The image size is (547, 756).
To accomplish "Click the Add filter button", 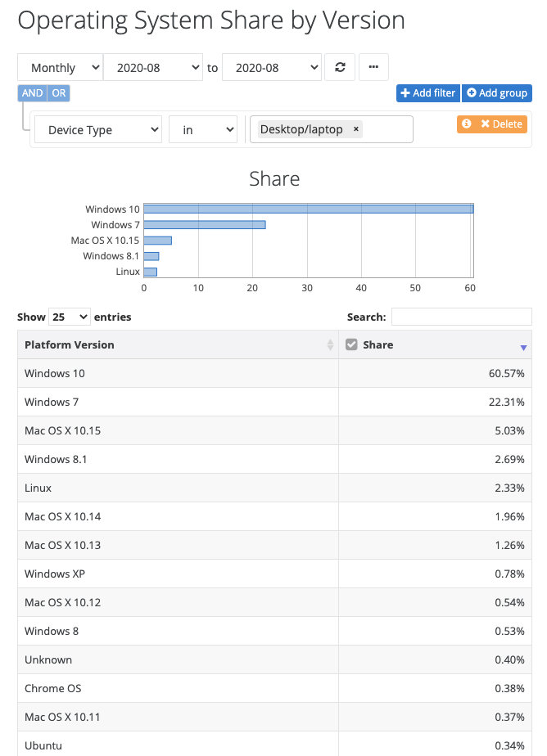I will click(428, 93).
